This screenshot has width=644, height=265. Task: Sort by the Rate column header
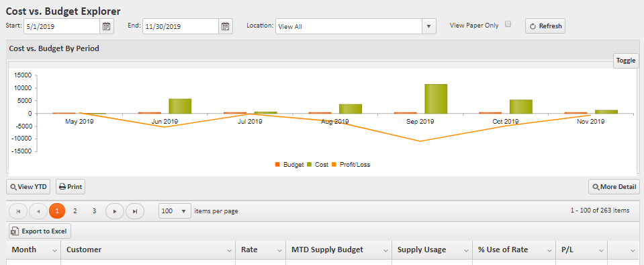tap(249, 250)
